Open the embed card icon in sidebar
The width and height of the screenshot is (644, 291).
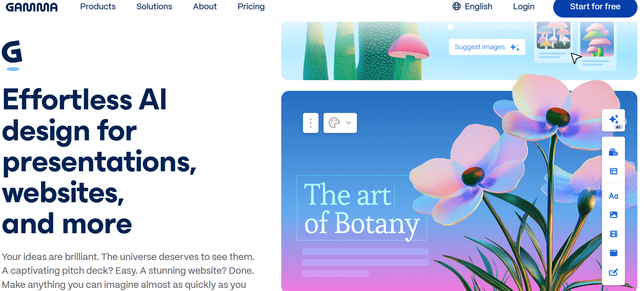coord(613,253)
